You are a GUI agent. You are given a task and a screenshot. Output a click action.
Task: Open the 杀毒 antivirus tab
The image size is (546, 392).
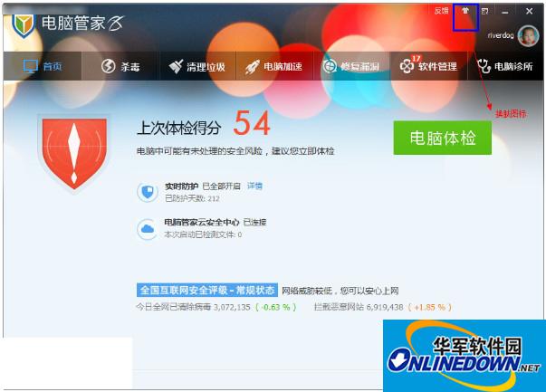[x=120, y=66]
